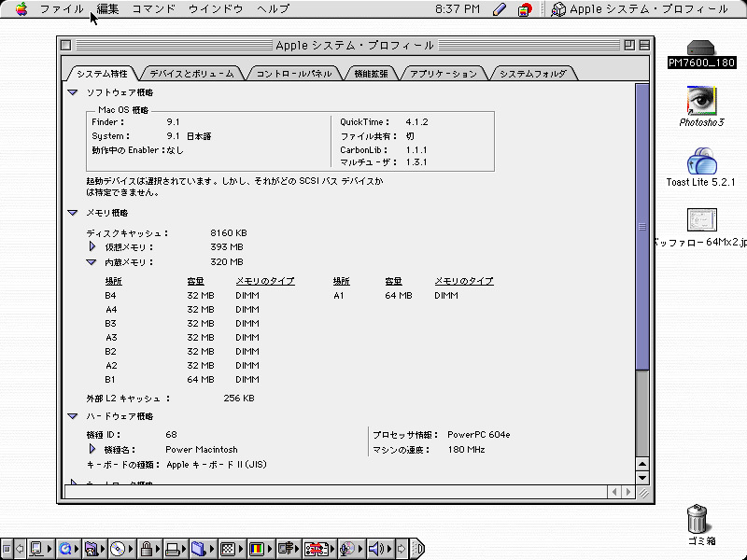This screenshot has height=560, width=747.
Task: Open the sound source microphone CD module
Action: pos(351,549)
